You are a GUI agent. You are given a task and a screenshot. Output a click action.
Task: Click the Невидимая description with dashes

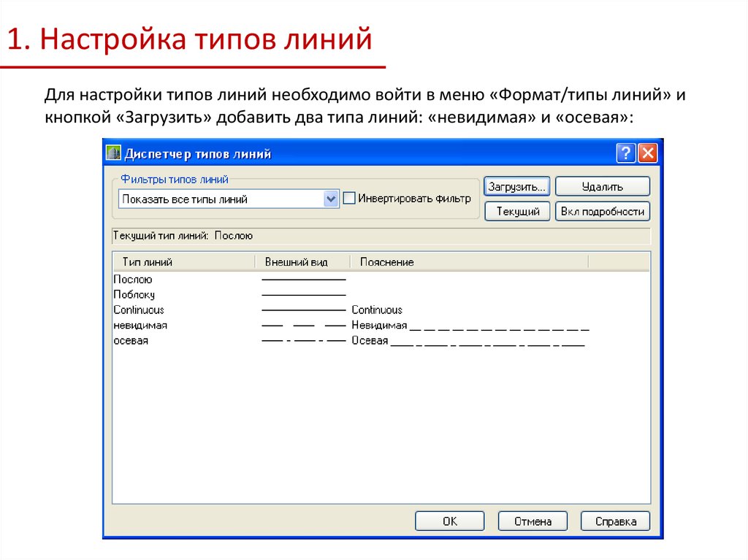click(x=470, y=326)
